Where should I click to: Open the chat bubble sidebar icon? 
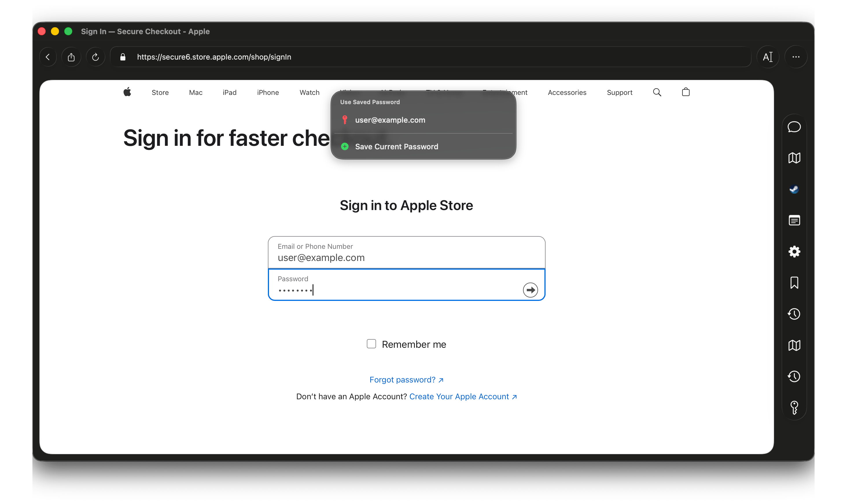(x=794, y=127)
